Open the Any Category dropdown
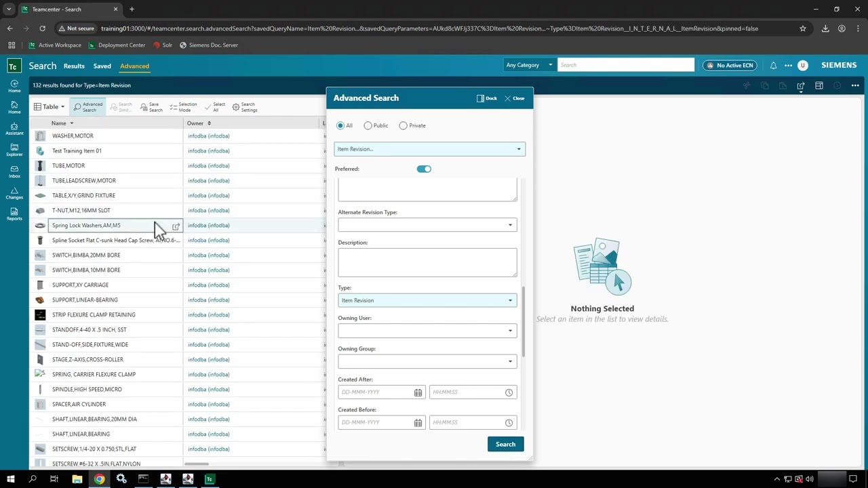The image size is (868, 488). (529, 65)
